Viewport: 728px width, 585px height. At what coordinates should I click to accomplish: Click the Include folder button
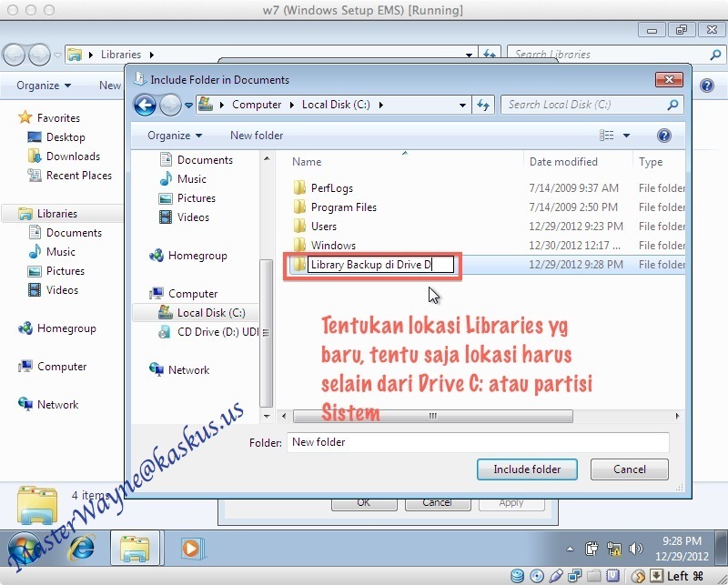528,469
